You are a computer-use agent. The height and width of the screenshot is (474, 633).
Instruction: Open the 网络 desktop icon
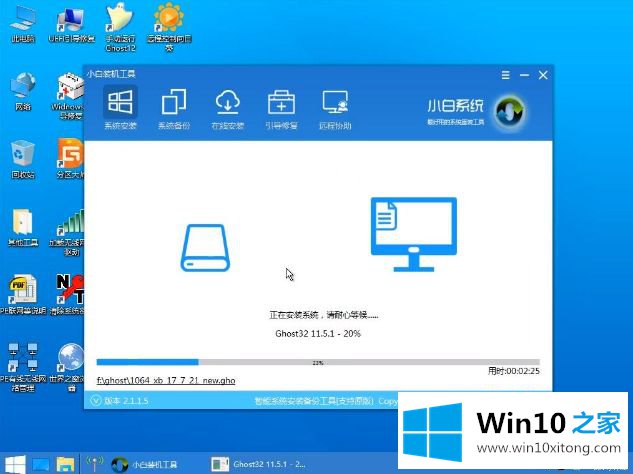[x=23, y=92]
